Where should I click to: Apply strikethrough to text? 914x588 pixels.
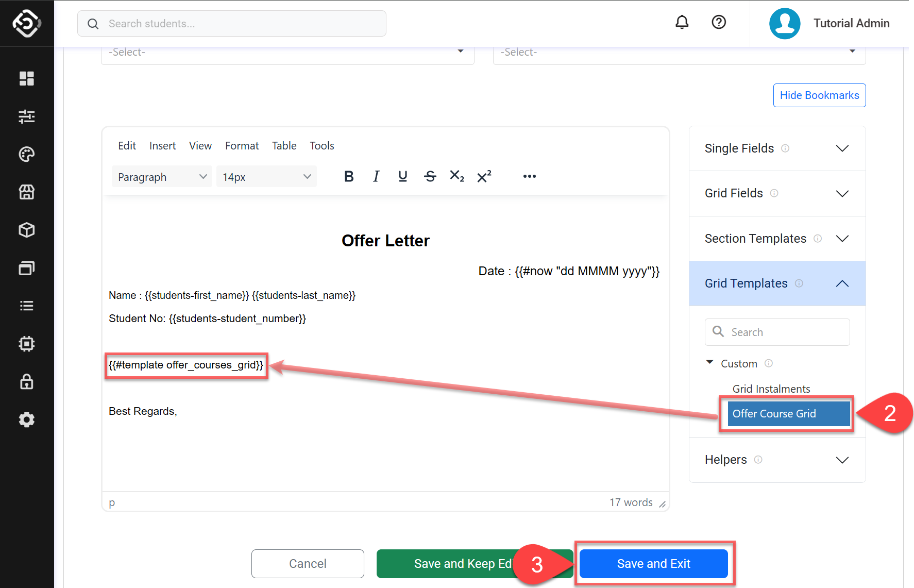click(430, 177)
